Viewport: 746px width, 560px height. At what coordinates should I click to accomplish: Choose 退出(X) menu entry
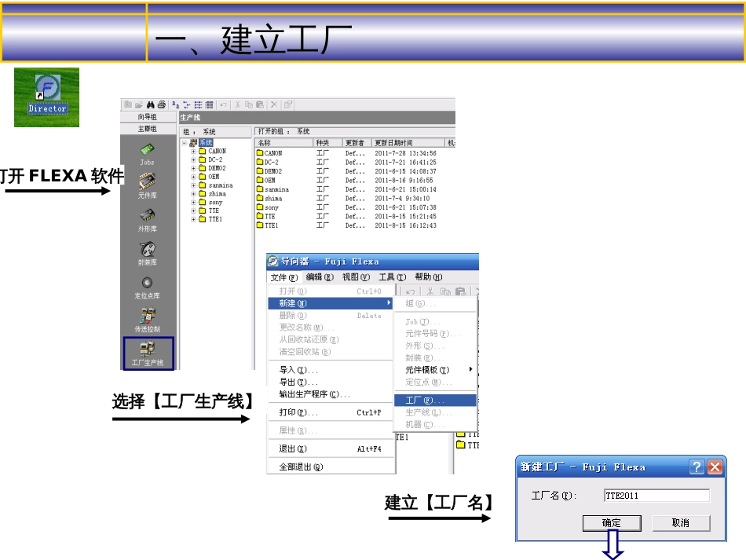pyautogui.click(x=330, y=448)
